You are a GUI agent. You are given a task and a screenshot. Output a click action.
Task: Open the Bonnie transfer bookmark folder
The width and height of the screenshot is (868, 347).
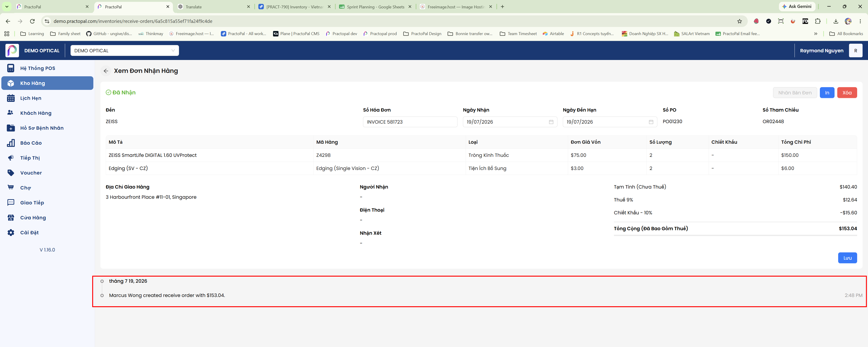(470, 34)
